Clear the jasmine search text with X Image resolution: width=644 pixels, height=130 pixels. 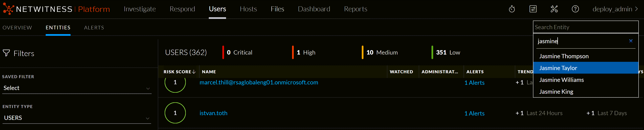(x=630, y=41)
